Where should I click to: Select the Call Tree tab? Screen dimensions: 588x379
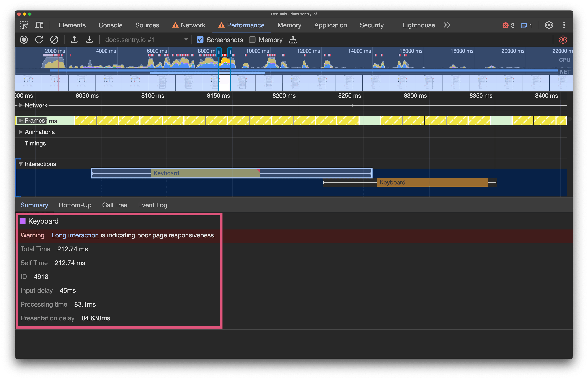[115, 205]
